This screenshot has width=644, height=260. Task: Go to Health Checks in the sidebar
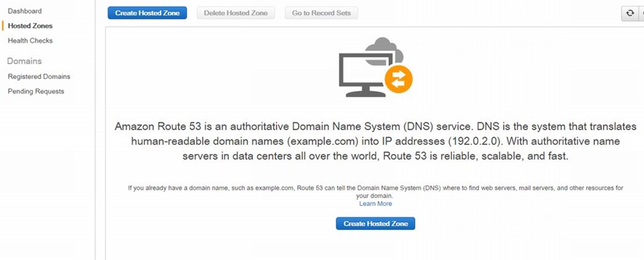tap(30, 40)
